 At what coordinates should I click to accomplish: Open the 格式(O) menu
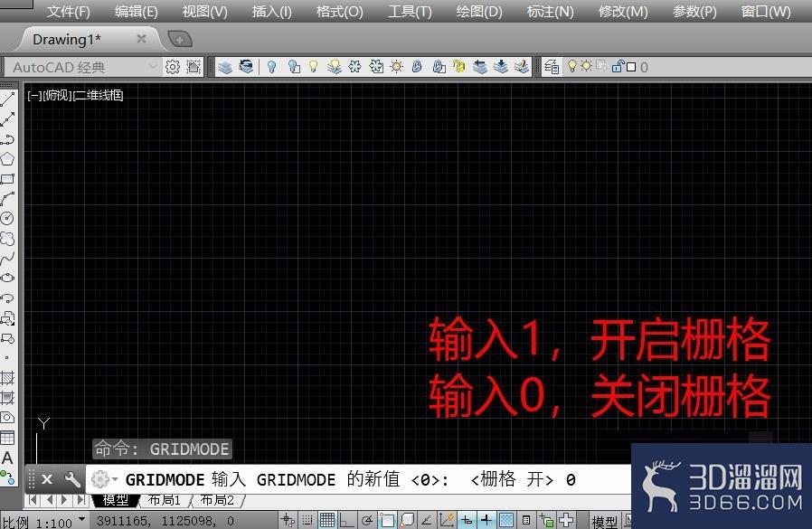(x=340, y=12)
